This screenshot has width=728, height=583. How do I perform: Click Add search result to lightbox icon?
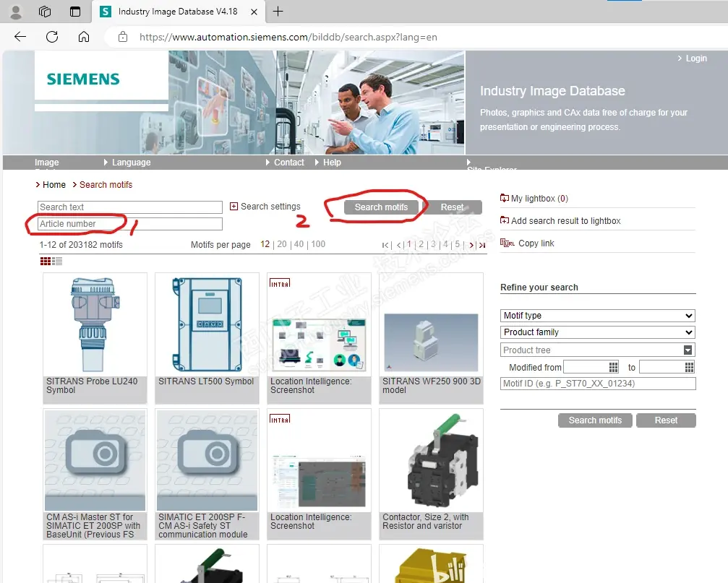tap(504, 221)
